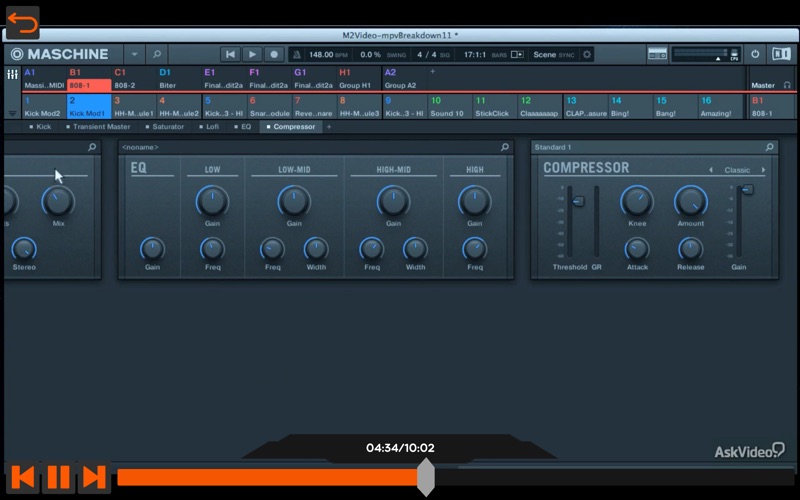Open the Saturator plugin slot
The image size is (800, 500).
(165, 127)
